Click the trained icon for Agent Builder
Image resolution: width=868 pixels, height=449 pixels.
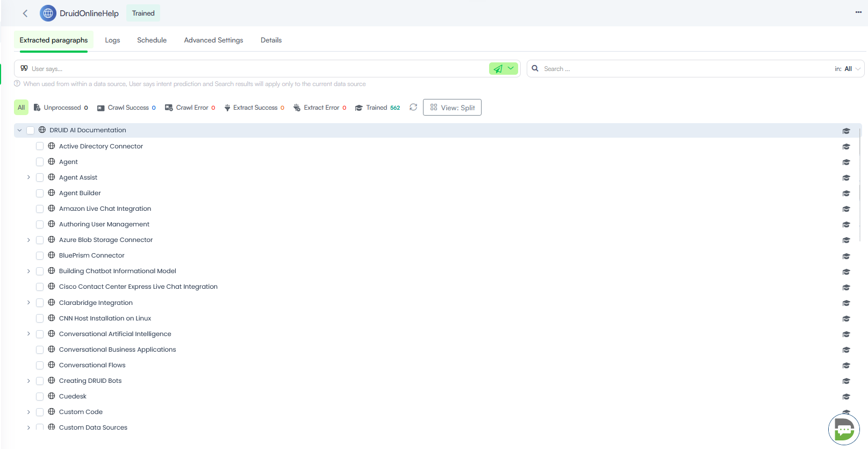coord(847,193)
